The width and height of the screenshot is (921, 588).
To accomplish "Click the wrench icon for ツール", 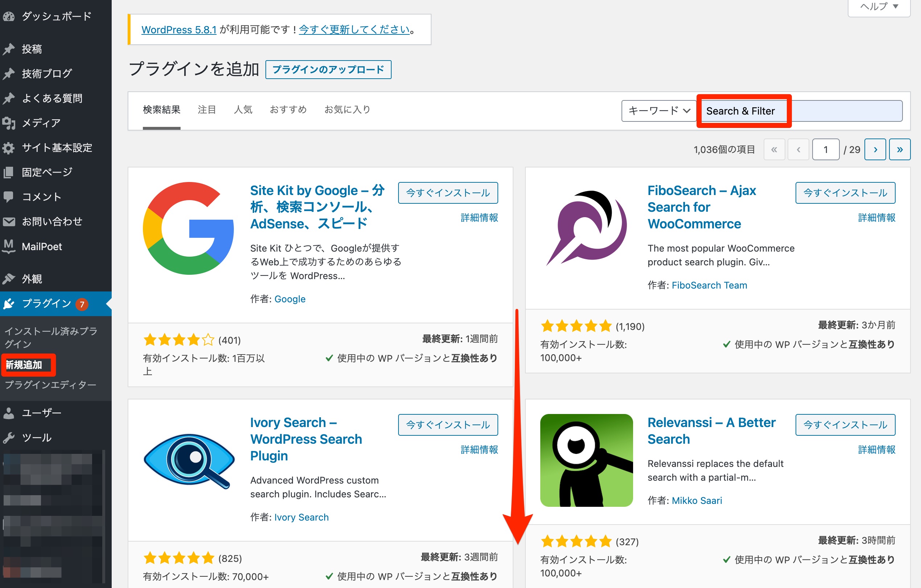I will coord(8,437).
